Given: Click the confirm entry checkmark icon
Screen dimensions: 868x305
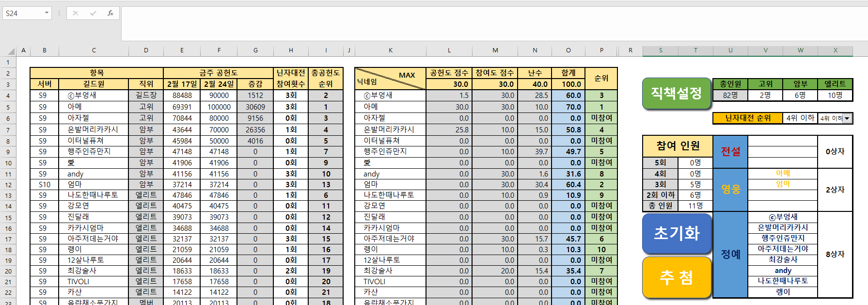Looking at the screenshot, I should pyautogui.click(x=93, y=13).
